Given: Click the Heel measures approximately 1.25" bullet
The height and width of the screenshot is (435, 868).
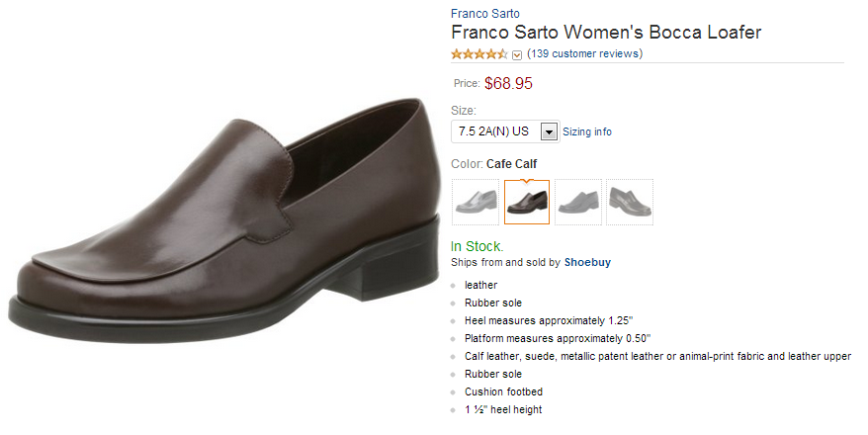Looking at the screenshot, I should [x=549, y=320].
